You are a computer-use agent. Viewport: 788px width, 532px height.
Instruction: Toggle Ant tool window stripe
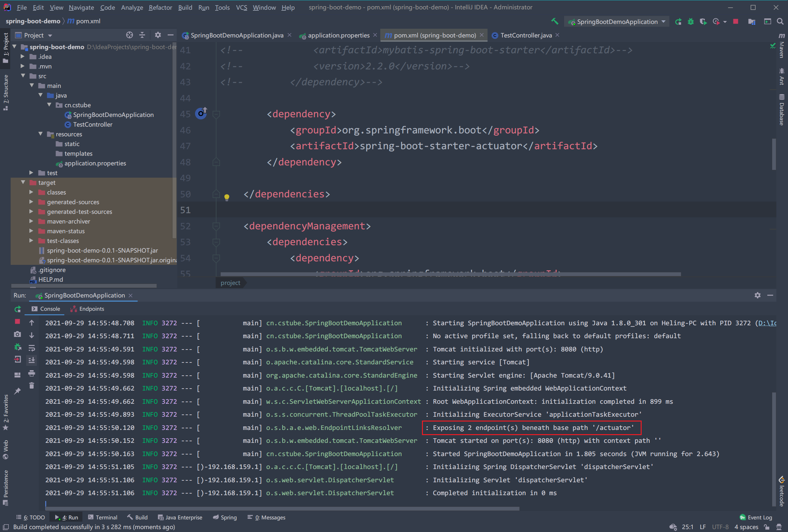click(x=782, y=77)
